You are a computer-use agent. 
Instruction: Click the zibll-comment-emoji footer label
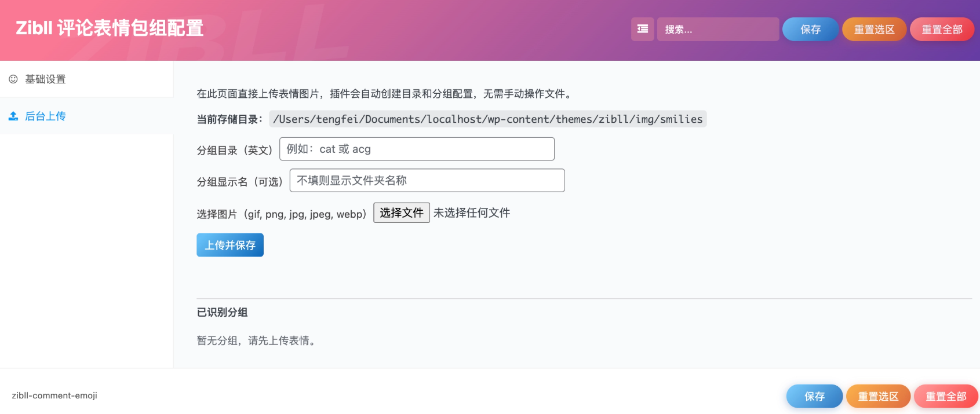(54, 395)
